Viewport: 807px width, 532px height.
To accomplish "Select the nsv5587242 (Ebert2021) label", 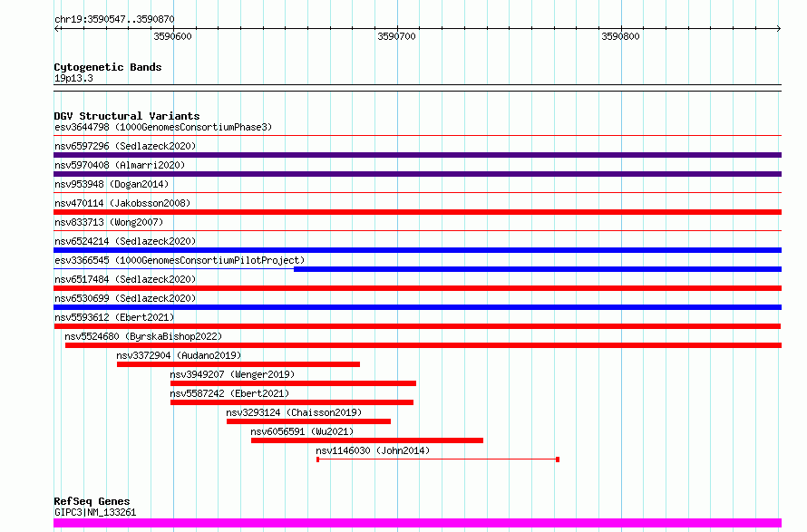I will 229,393.
